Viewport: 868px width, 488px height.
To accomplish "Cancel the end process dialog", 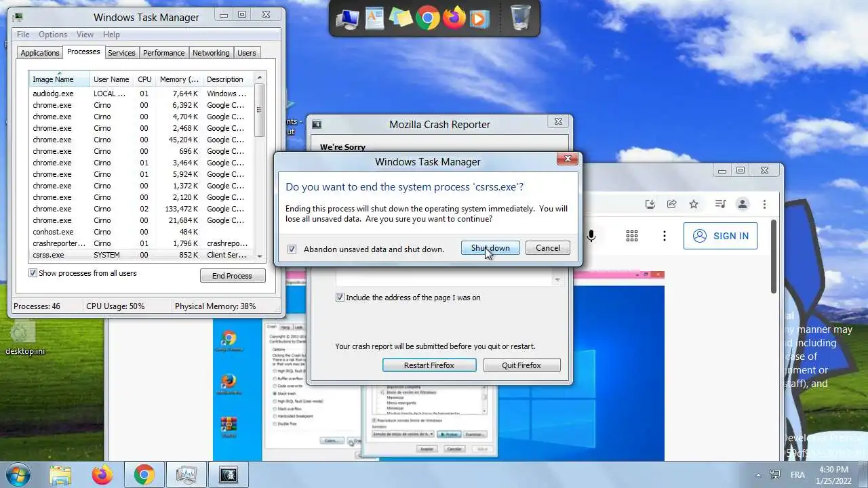I will pos(548,248).
